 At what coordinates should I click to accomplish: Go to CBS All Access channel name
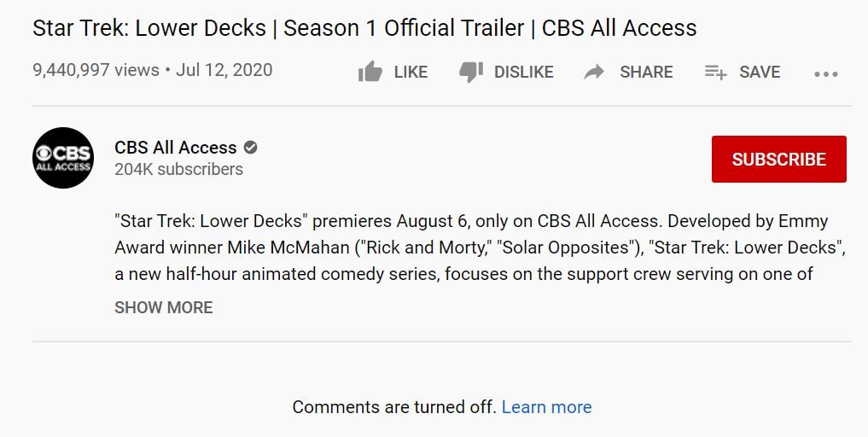pos(176,147)
